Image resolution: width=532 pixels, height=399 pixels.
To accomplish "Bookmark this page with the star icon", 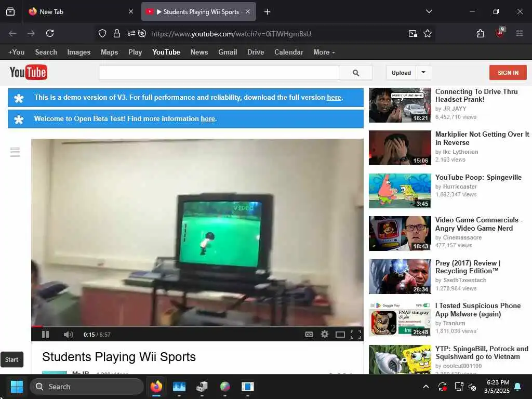I will pos(428,33).
